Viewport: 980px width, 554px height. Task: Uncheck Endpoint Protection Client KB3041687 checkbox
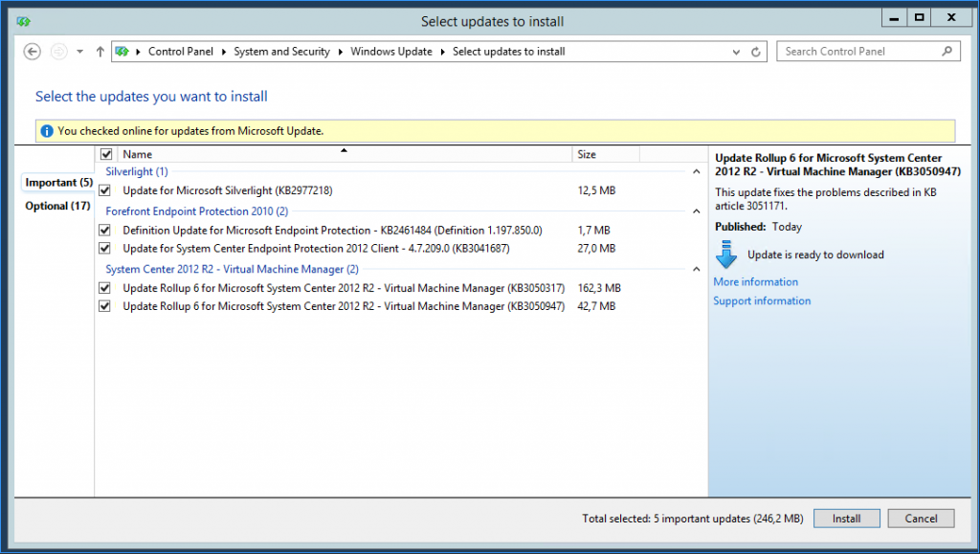[104, 248]
